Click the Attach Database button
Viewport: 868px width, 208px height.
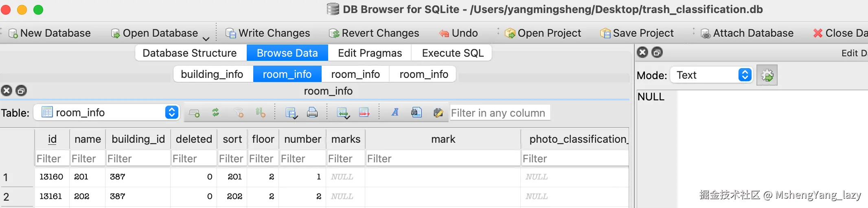point(747,33)
